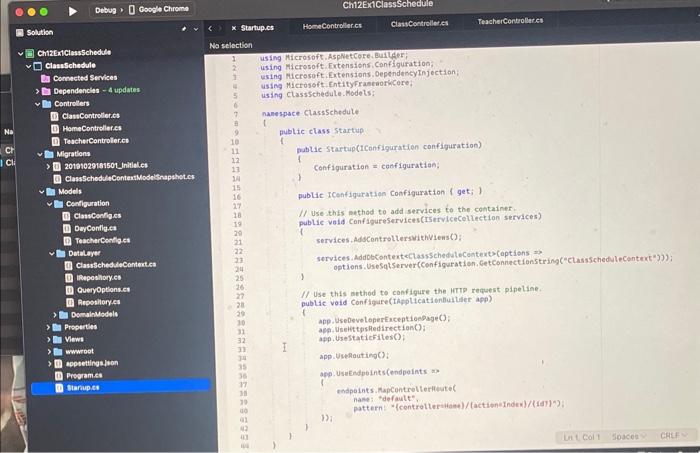Screen dimensions: 700x453
Task: Click the Solution pad title
Action: point(40,33)
